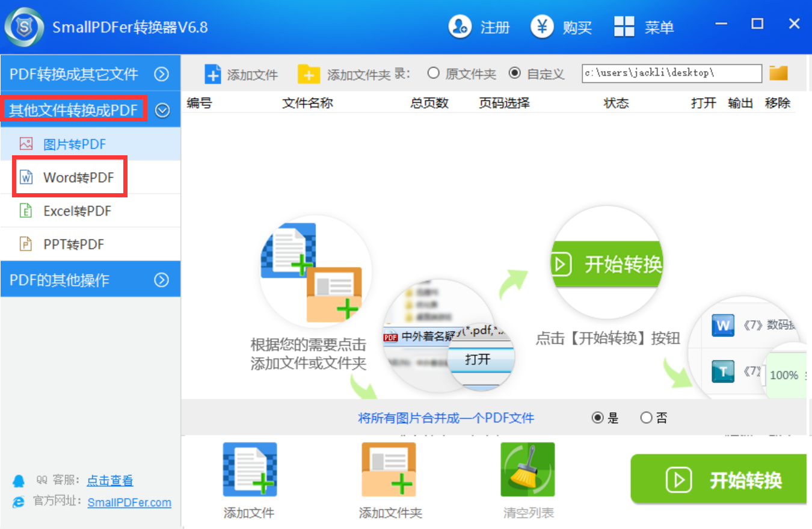Image resolution: width=812 pixels, height=529 pixels.
Task: Collapse the 其他文件转换成PDF chevron
Action: pos(162,110)
